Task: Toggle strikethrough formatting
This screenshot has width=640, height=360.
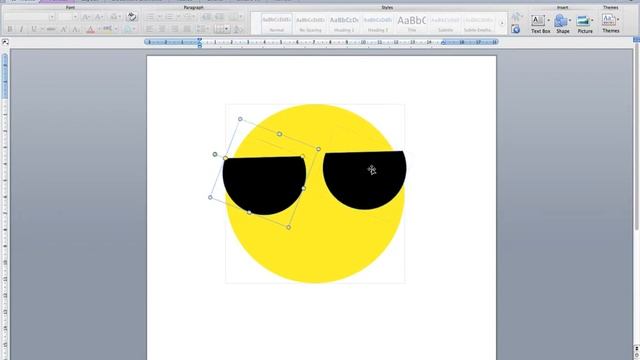Action: coord(51,29)
